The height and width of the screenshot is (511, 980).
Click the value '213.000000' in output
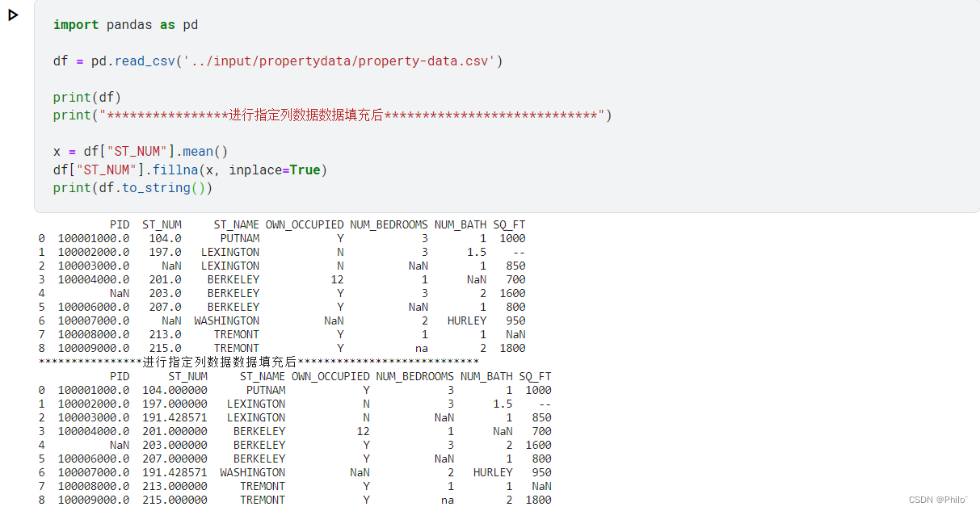[175, 487]
